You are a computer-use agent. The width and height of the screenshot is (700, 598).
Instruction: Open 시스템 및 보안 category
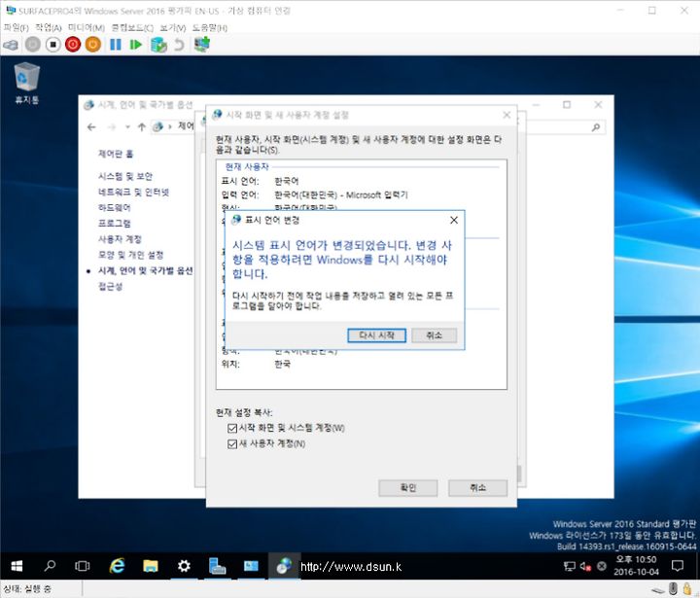pos(125,176)
